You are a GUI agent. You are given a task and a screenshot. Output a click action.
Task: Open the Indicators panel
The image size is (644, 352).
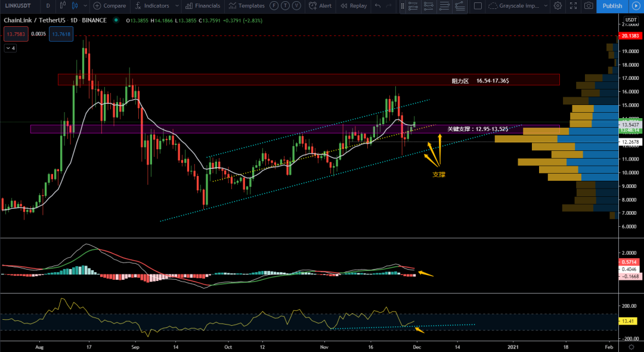click(152, 6)
